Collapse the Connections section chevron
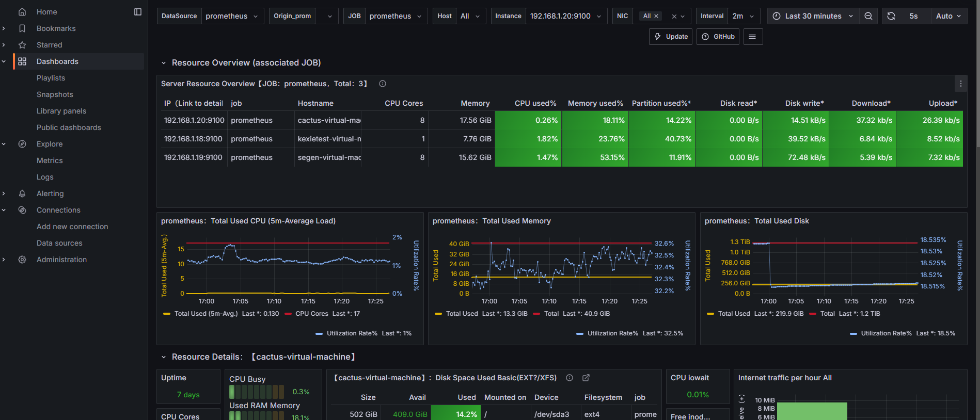Screen dimensions: 980x420 tap(4, 210)
